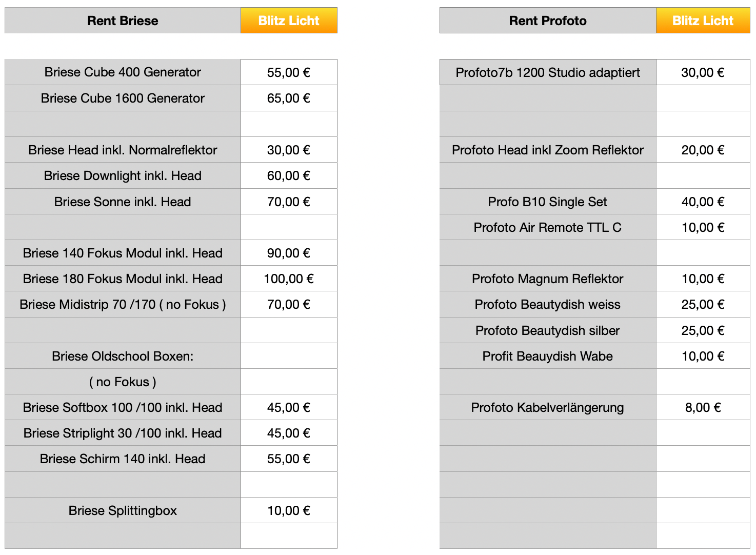Screen dimensions: 756x555
Task: Click the Profoto Head inkl Zoom Reflektor price
Action: pyautogui.click(x=703, y=150)
